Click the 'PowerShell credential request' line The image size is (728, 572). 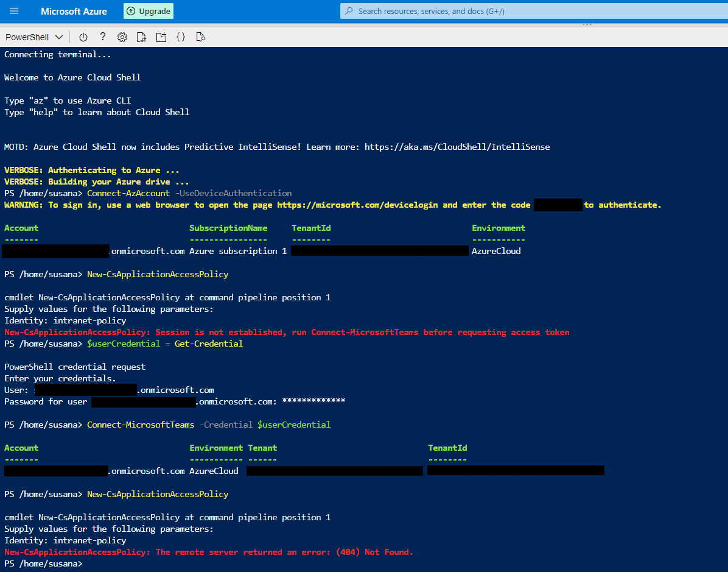pyautogui.click(x=75, y=367)
